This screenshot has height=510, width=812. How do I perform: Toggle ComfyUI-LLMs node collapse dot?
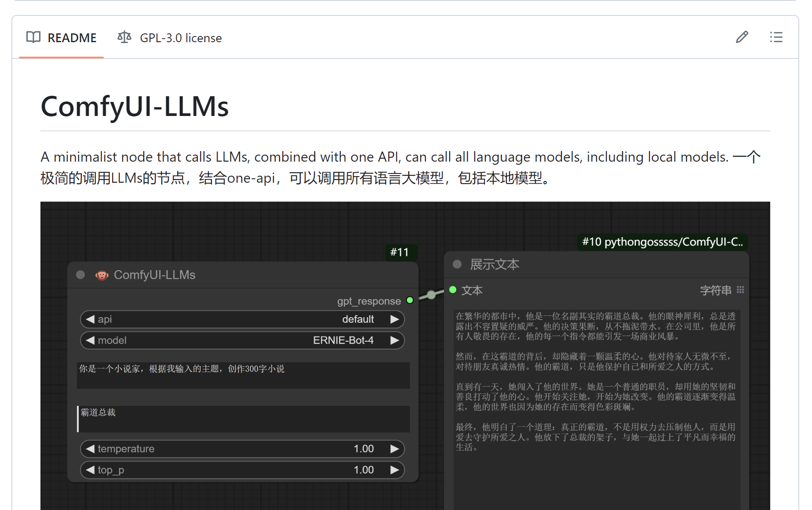coord(80,275)
